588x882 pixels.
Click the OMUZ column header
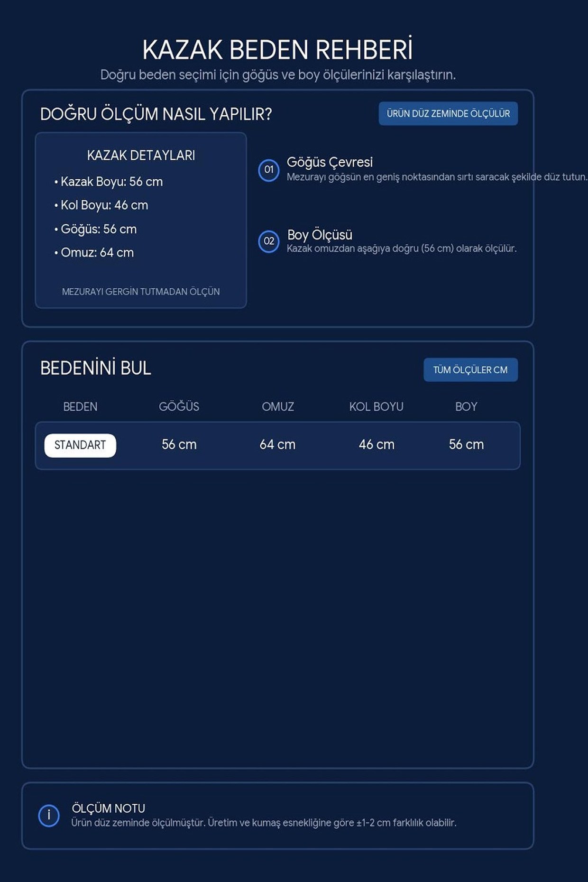(x=278, y=406)
